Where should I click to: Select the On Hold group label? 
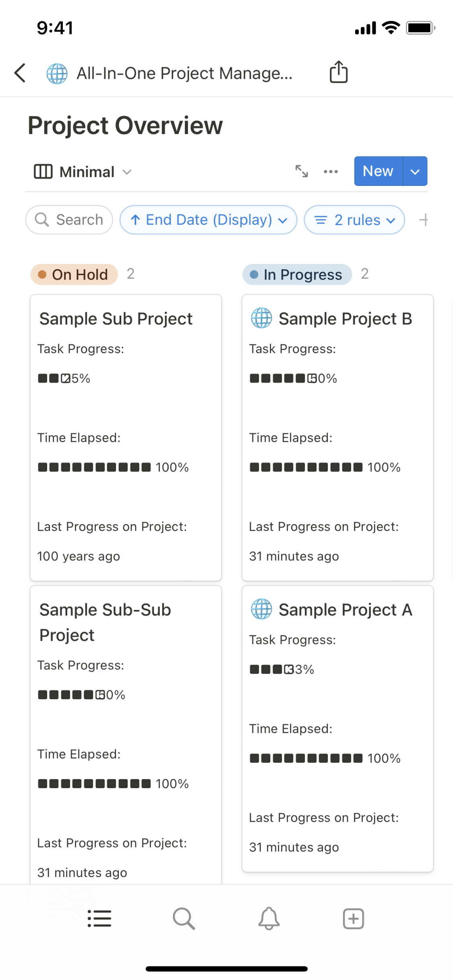(x=74, y=274)
